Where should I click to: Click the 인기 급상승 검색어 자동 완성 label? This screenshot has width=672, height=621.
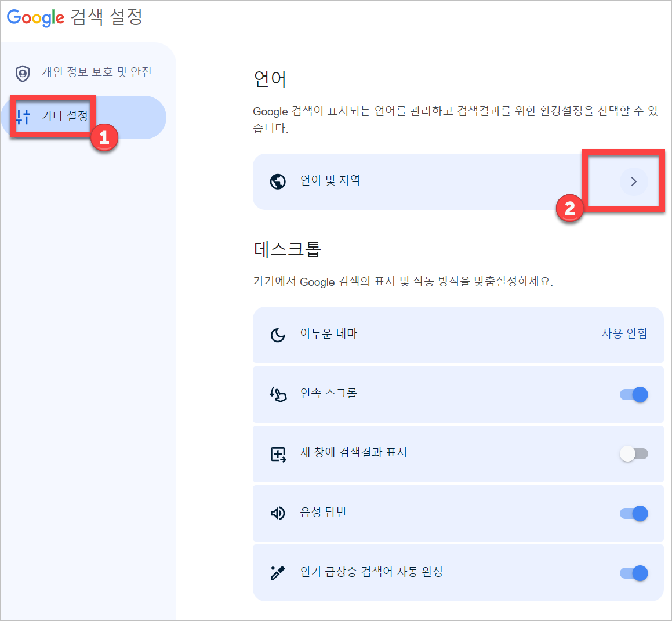tap(372, 571)
